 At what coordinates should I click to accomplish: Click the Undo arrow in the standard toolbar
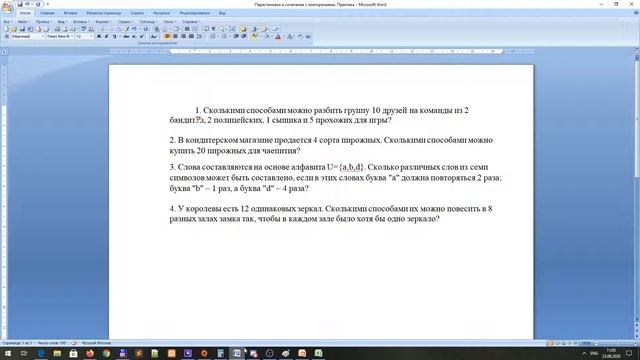134,29
